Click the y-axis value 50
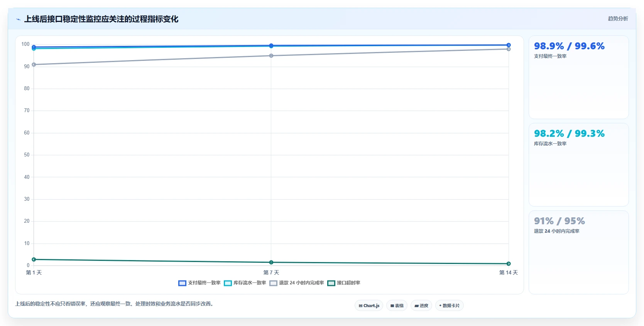This screenshot has width=644, height=326. [27, 155]
